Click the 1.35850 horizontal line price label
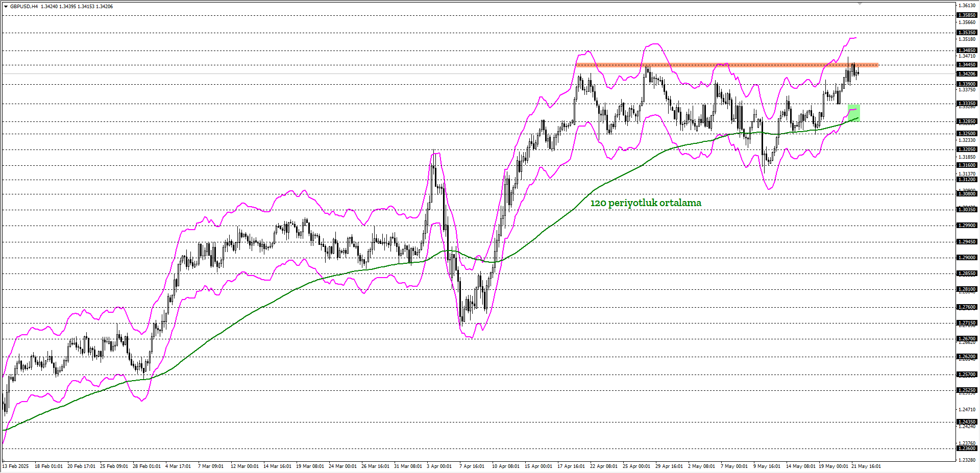980x473 pixels. coord(967,15)
